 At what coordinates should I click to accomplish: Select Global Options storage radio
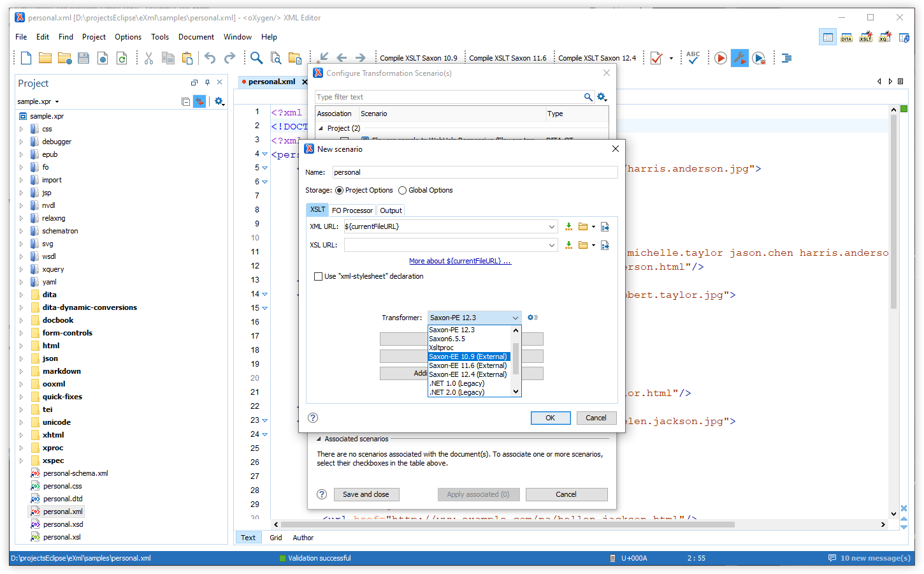(402, 190)
